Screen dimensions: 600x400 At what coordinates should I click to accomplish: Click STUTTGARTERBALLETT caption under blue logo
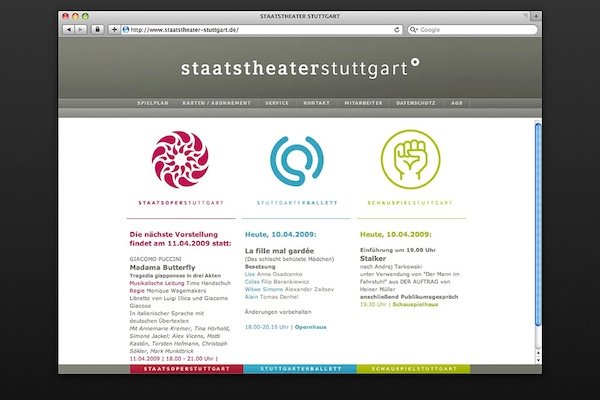(297, 203)
